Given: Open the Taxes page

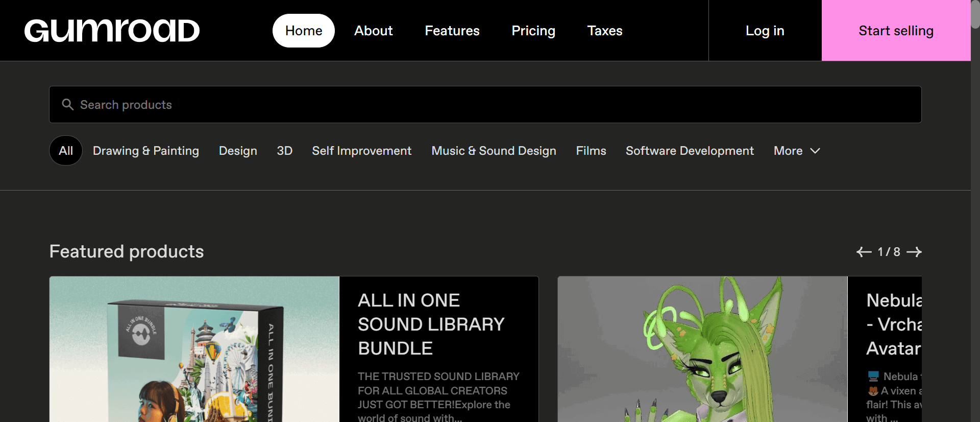Looking at the screenshot, I should (x=605, y=31).
